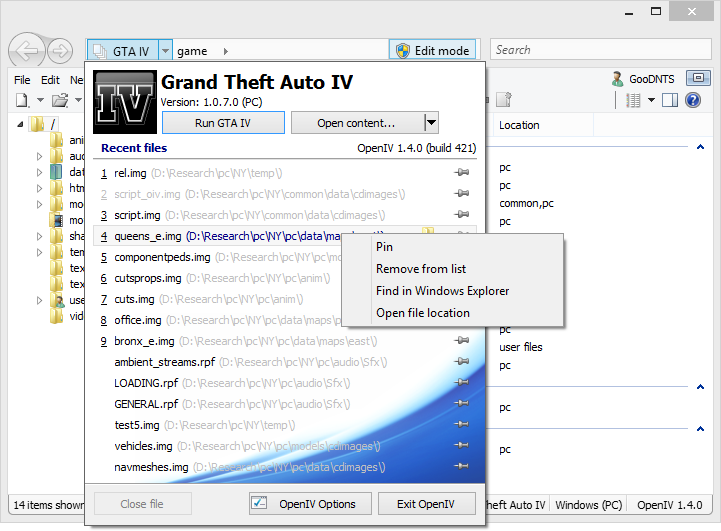Toggle Edit mode on

[x=432, y=50]
